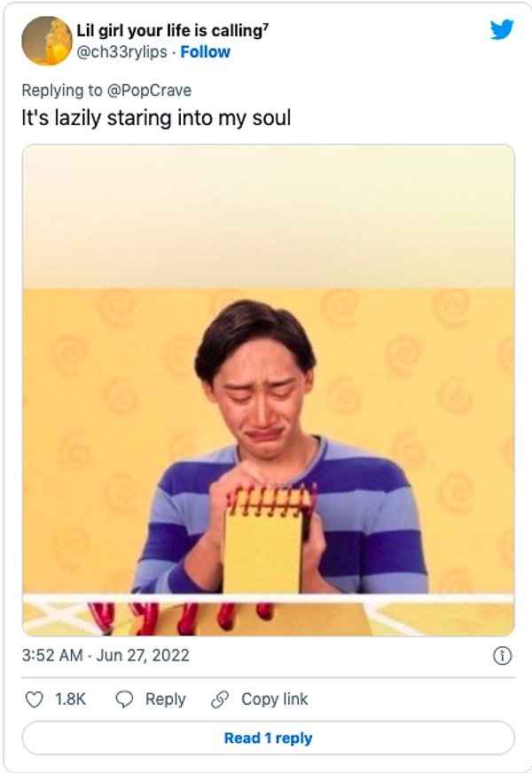The height and width of the screenshot is (773, 532).
Task: Open the @PopCrave mention
Action: [149, 90]
